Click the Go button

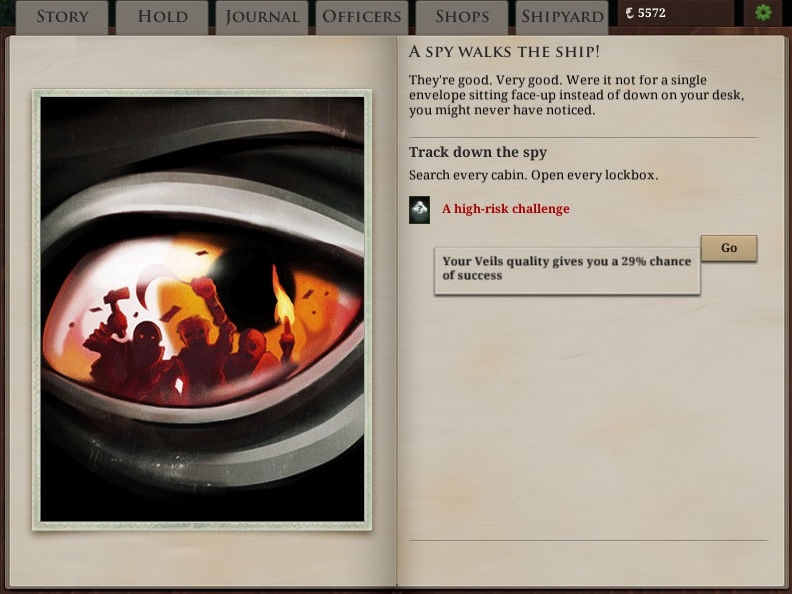pyautogui.click(x=729, y=248)
